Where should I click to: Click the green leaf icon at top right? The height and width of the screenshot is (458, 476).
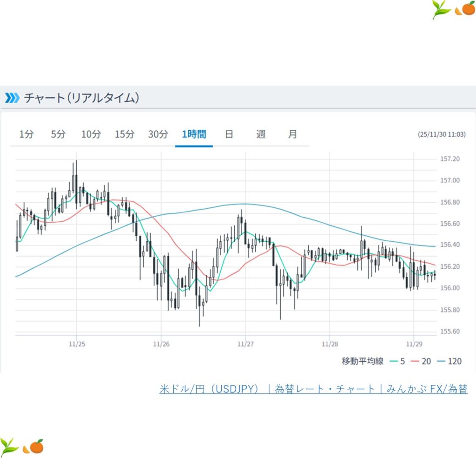(x=441, y=9)
